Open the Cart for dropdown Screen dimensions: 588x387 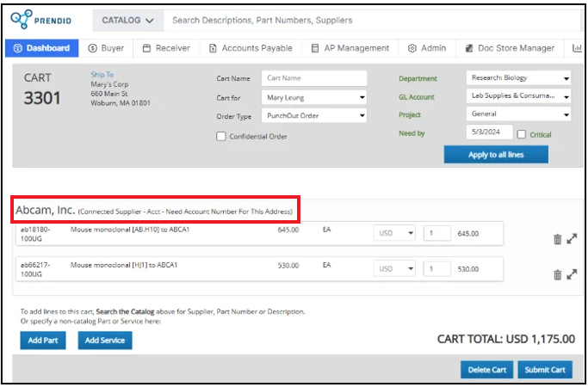point(314,97)
